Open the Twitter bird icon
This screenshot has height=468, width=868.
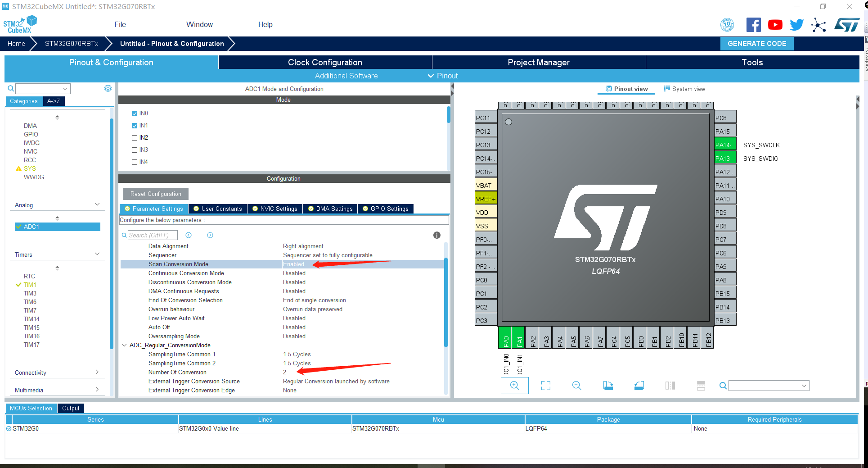796,25
